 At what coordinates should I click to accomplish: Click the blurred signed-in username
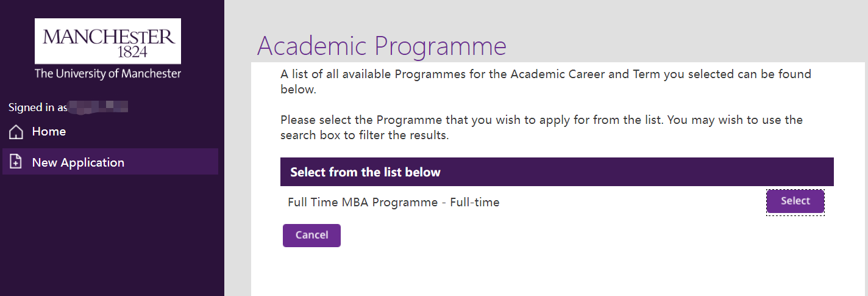tap(98, 107)
